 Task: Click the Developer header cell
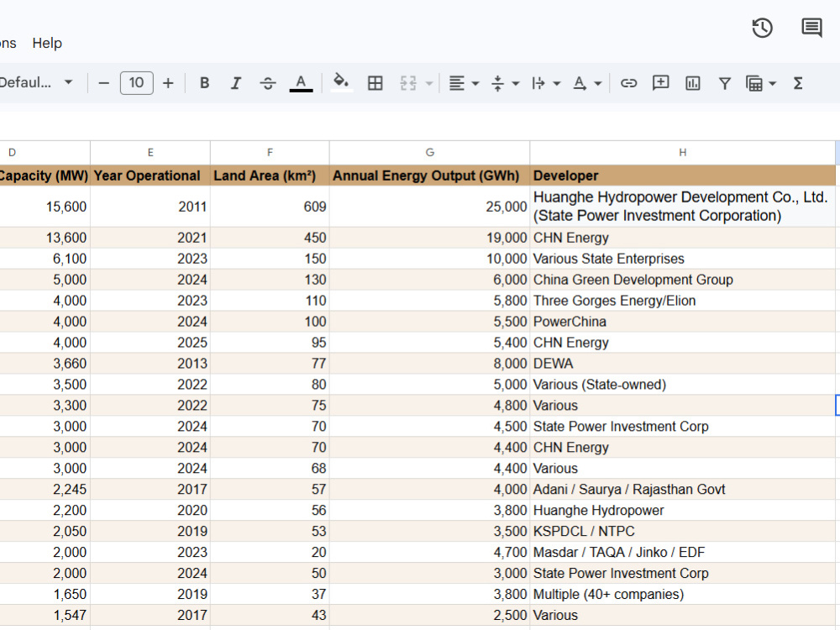point(682,176)
